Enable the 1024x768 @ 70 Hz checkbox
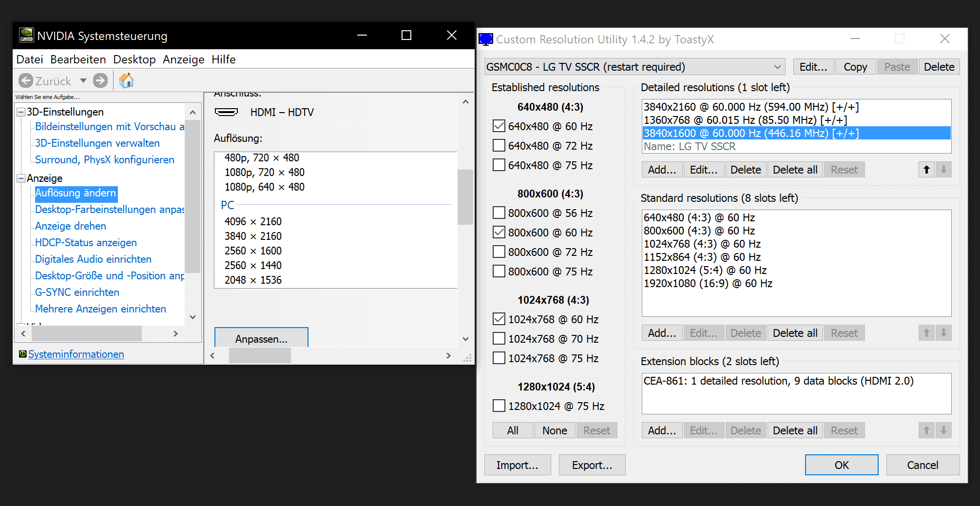The image size is (980, 506). click(x=499, y=339)
